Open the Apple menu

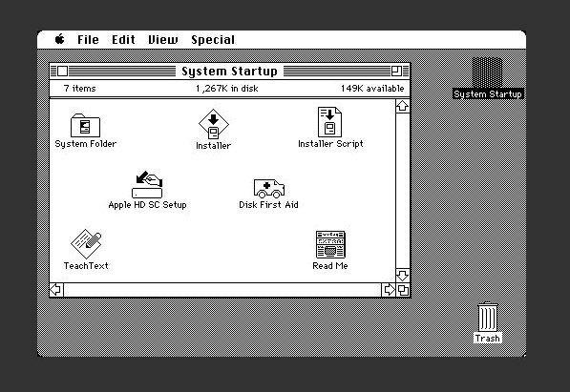tap(60, 39)
